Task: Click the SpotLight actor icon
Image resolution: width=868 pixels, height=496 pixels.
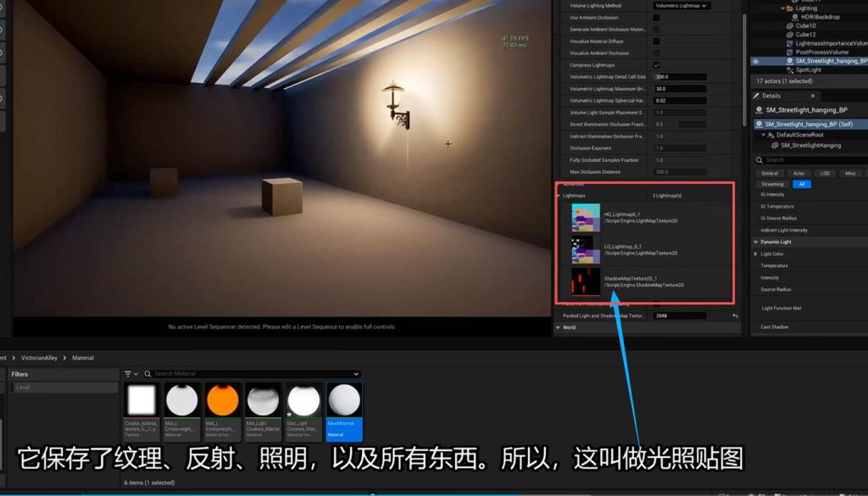Action: click(x=789, y=70)
